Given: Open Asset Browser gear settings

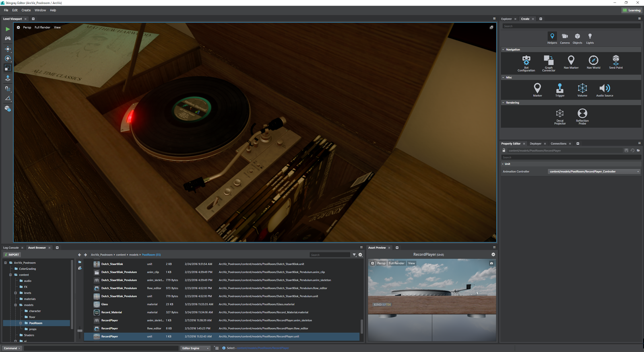Looking at the screenshot, I should pos(360,255).
